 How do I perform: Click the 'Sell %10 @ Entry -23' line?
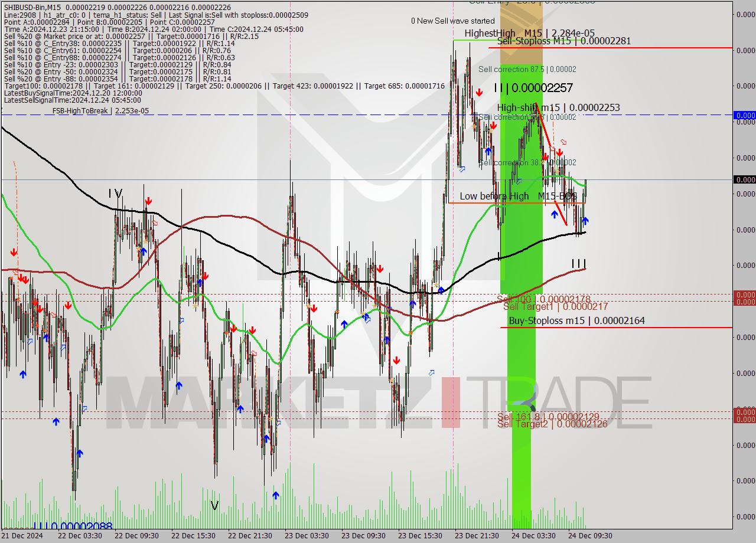click(118, 65)
